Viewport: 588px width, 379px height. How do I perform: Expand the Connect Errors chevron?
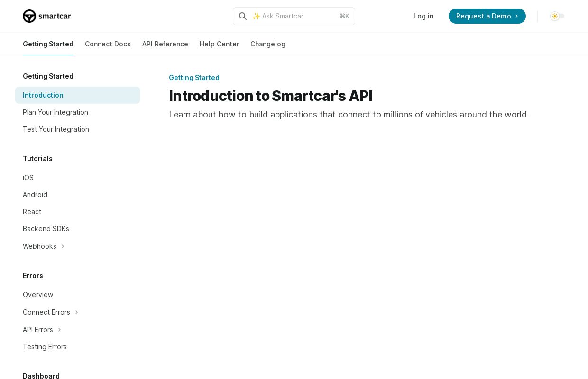[76, 312]
